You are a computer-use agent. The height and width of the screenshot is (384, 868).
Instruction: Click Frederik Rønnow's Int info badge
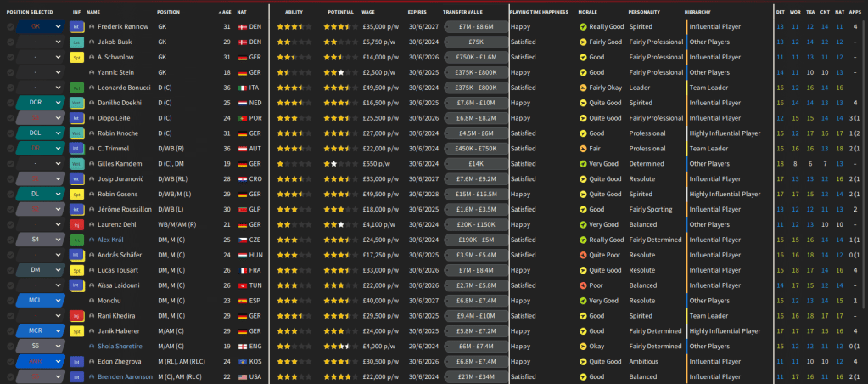click(76, 27)
